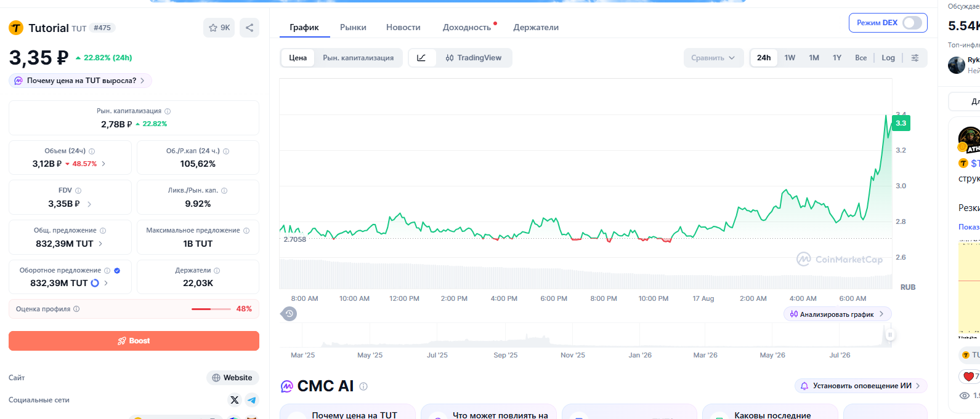
Task: Select the 1Y time range
Action: point(837,58)
